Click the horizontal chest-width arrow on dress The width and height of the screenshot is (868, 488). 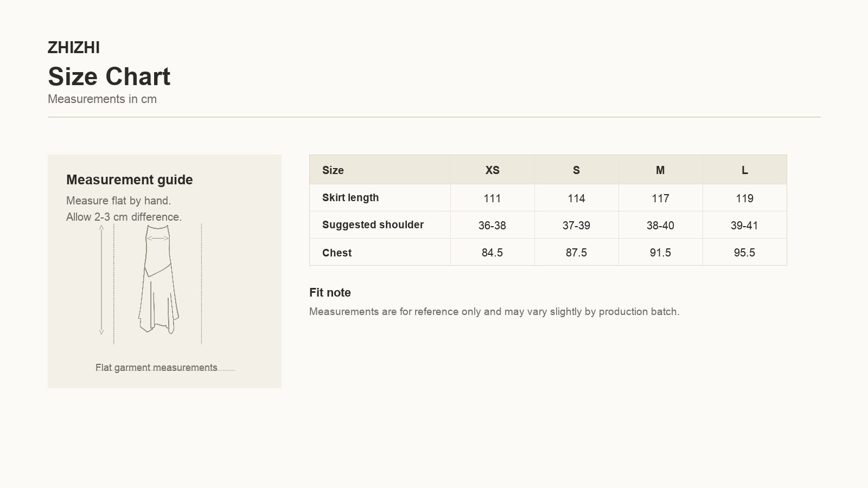tap(158, 237)
